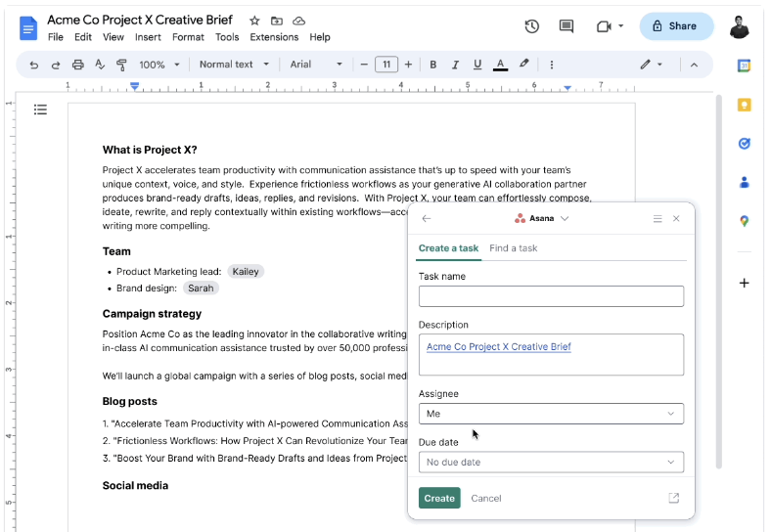The width and height of the screenshot is (771, 532).
Task: Open task in Asana external link icon
Action: click(x=673, y=498)
